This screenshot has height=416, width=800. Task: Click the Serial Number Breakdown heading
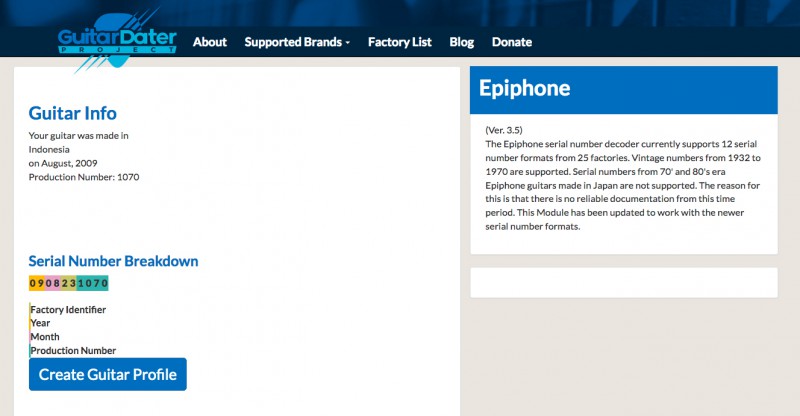coord(113,261)
